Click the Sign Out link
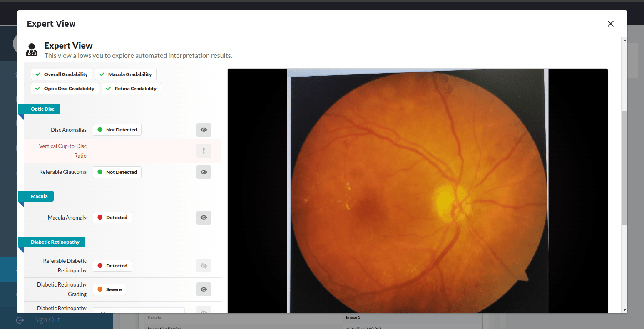 pyautogui.click(x=47, y=320)
